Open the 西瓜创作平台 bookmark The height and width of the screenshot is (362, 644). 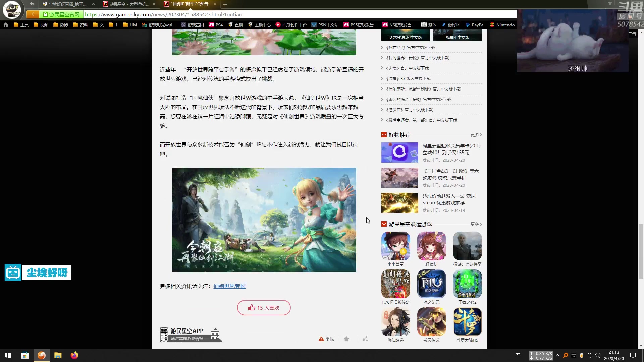tap(291, 25)
